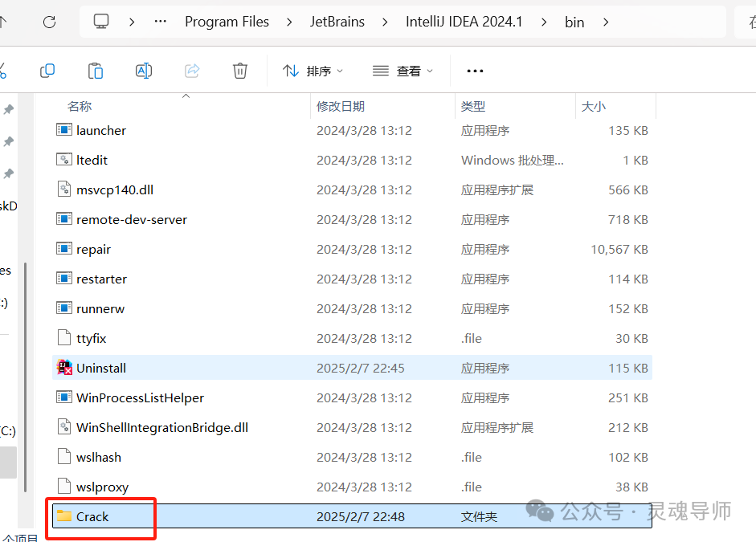This screenshot has height=542, width=756.
Task: Sort by 修改日期 column header
Action: click(x=341, y=106)
